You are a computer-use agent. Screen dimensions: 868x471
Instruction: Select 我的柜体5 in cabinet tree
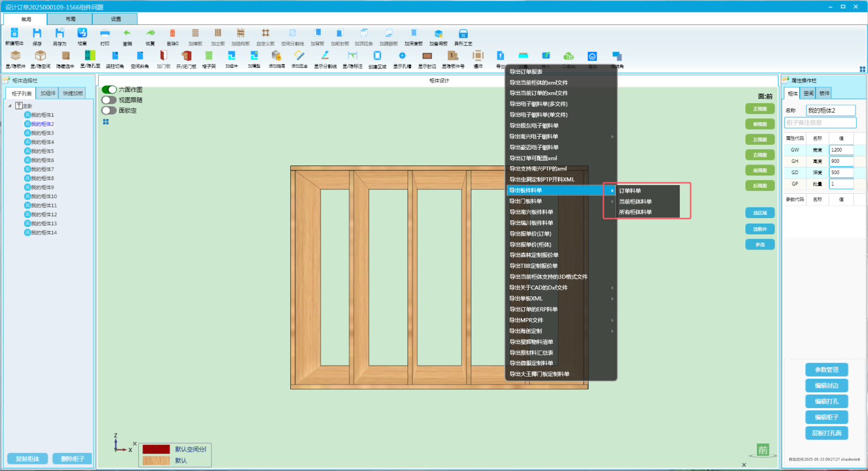(x=39, y=151)
